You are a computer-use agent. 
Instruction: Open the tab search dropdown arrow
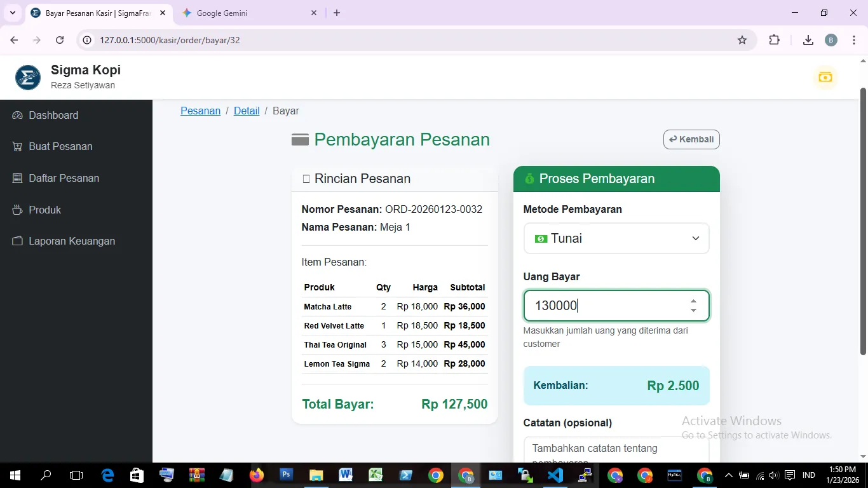[12, 13]
